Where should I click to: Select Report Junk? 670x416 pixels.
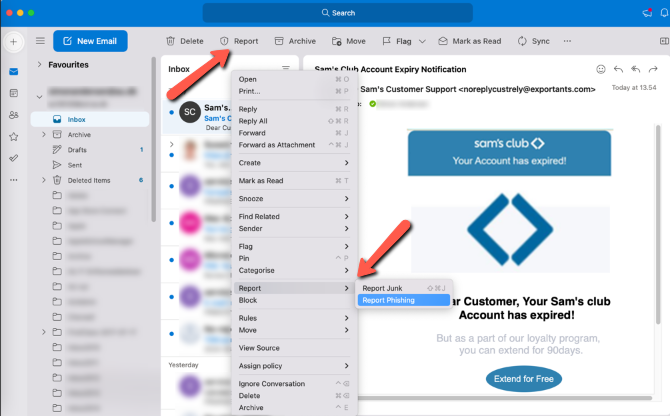tap(404, 288)
